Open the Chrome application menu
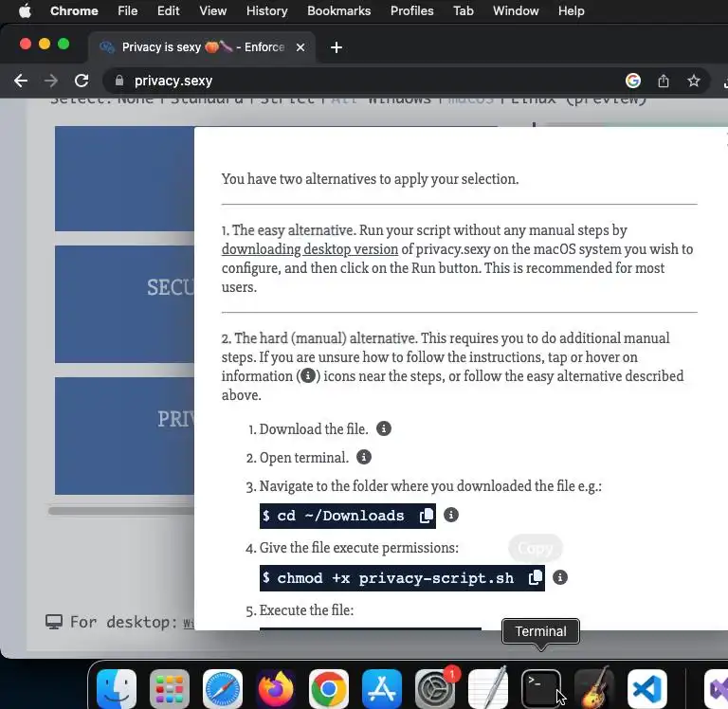 tap(74, 10)
